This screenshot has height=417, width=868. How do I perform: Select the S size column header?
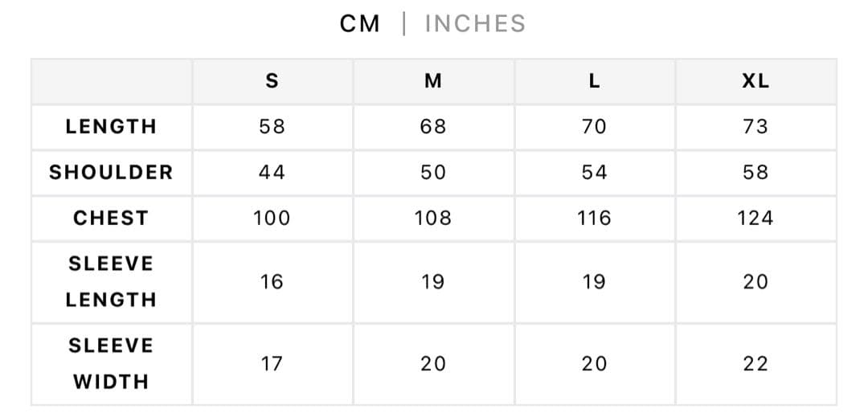click(272, 81)
